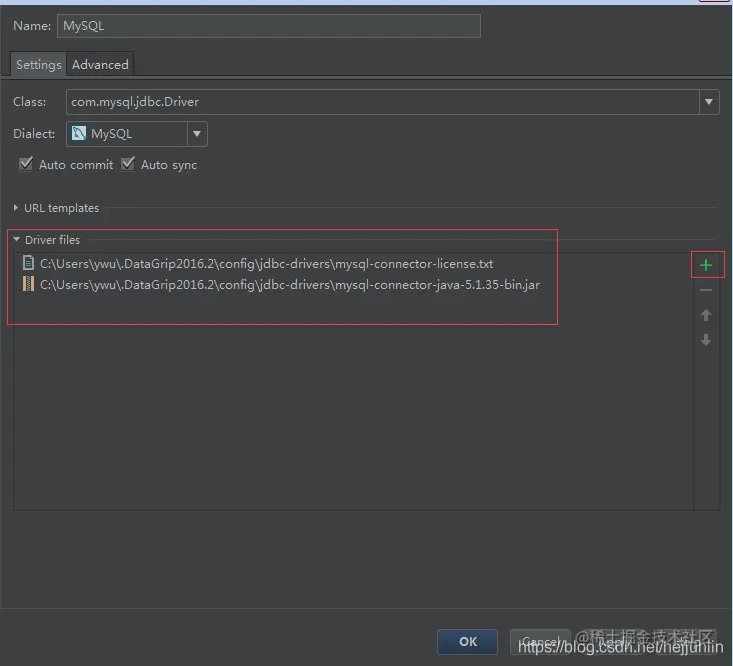Click the jar archive file icon
Viewport: 733px width, 666px height.
coord(28,284)
